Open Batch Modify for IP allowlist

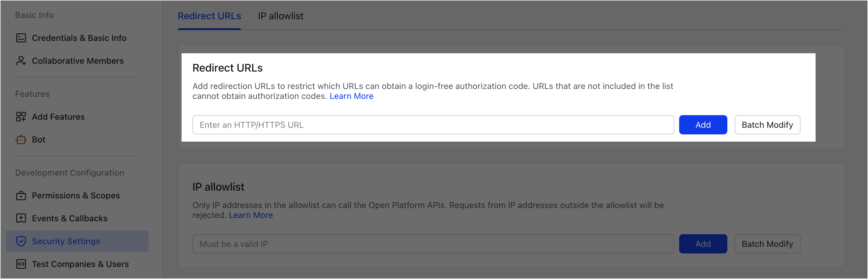(767, 244)
